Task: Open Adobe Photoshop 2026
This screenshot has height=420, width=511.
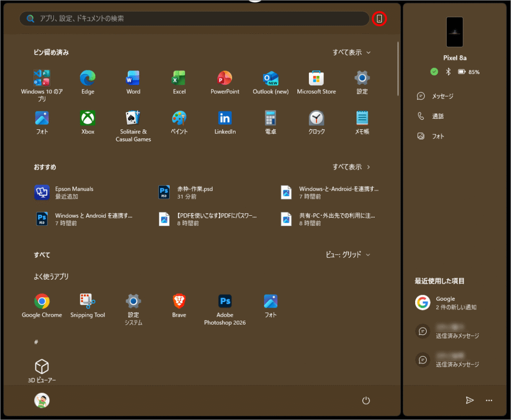Action: [225, 301]
